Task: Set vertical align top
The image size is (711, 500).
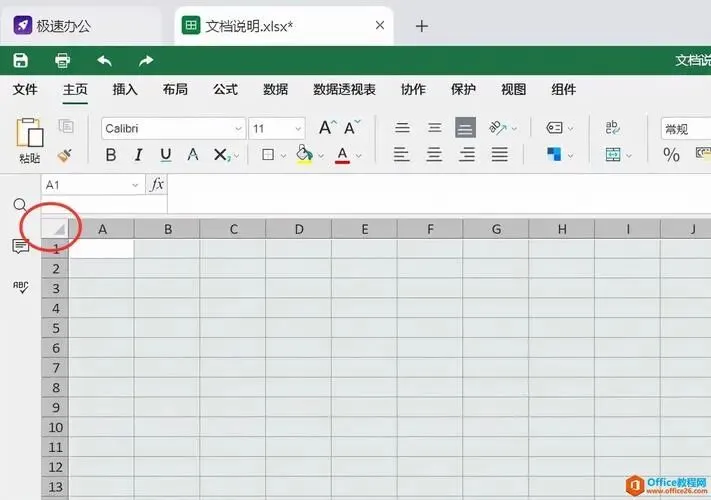Action: pos(402,127)
